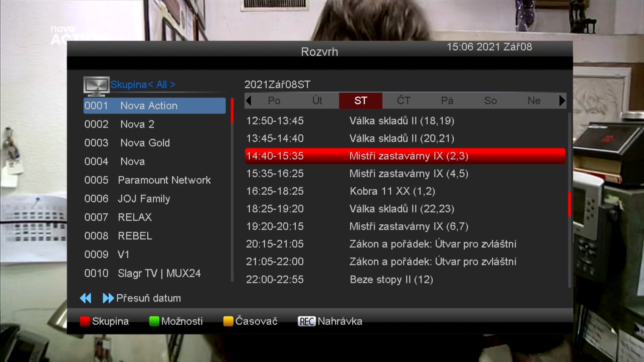Select the ST day tab
644x362 pixels.
coord(361,101)
